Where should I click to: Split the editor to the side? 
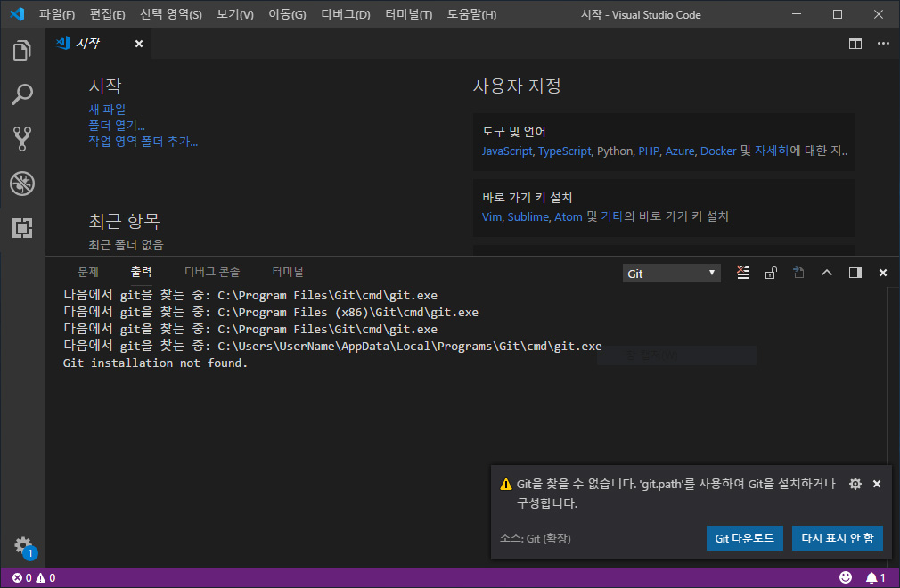(x=855, y=44)
